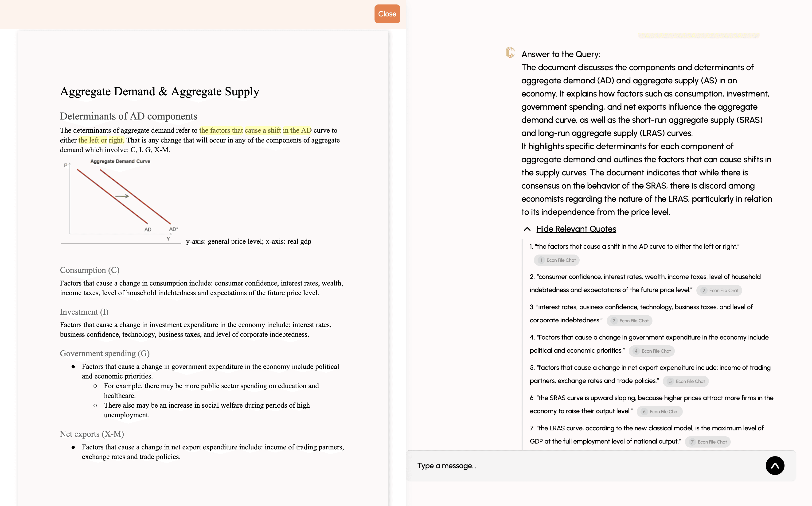Viewport: 812px width, 506px height.
Task: Open citation 5 Econ File Chat
Action: coord(686,381)
